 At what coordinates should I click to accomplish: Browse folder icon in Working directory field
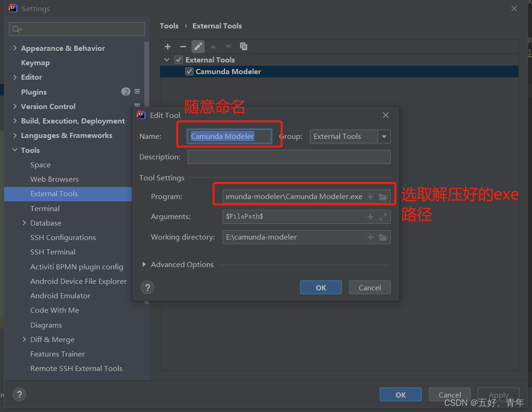click(383, 237)
